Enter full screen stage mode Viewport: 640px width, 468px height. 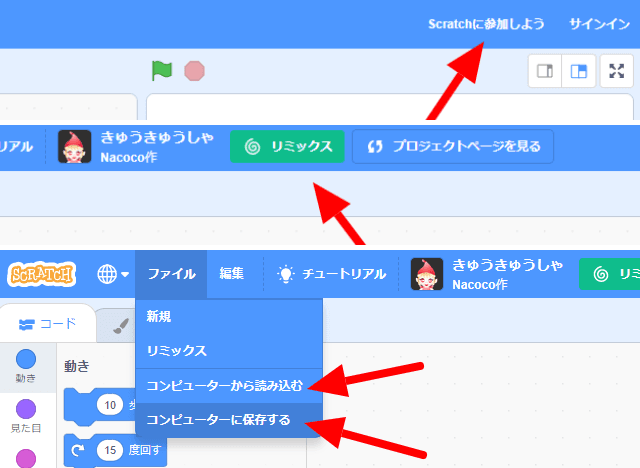(616, 71)
